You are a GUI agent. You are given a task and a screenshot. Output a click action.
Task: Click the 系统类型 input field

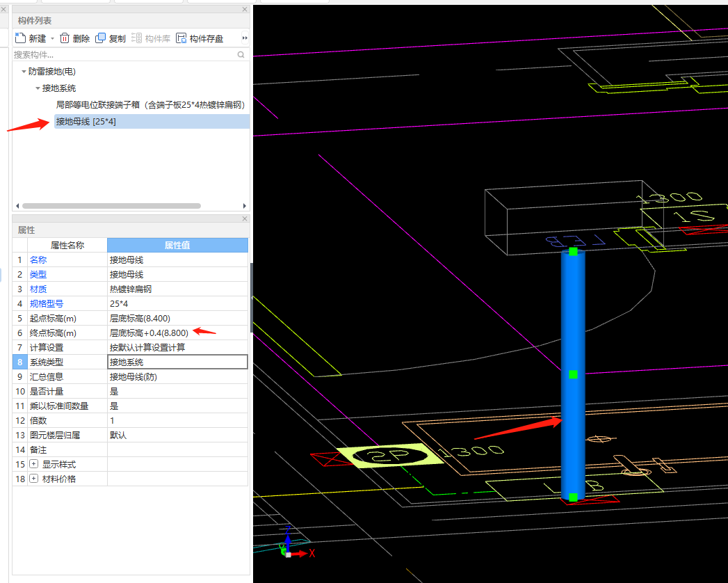click(177, 362)
